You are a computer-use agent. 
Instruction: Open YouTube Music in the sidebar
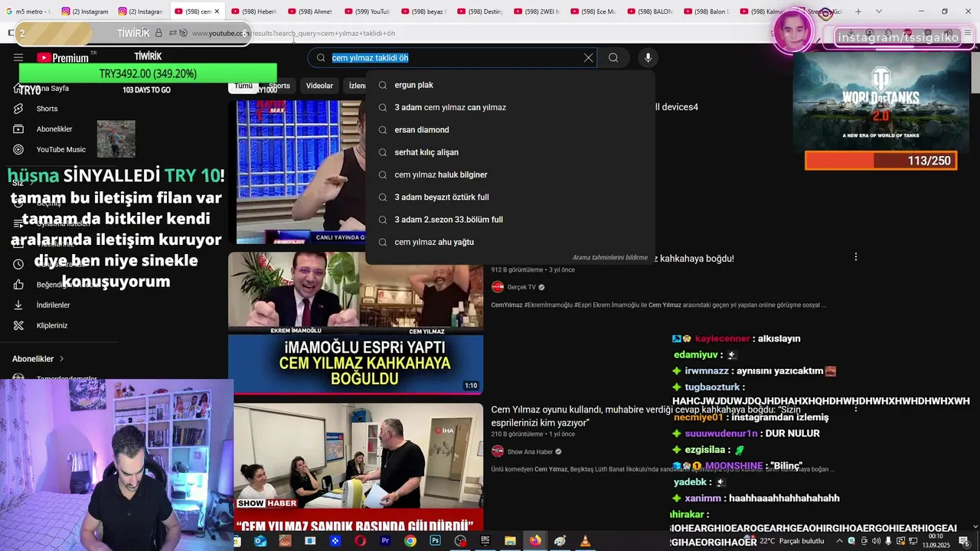point(60,149)
